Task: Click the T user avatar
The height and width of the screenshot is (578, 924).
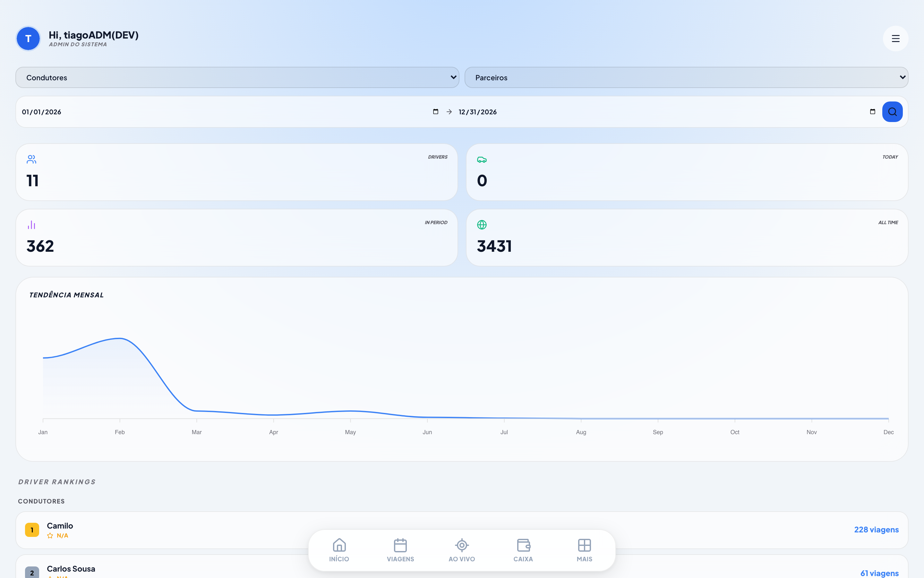Action: pyautogui.click(x=28, y=39)
